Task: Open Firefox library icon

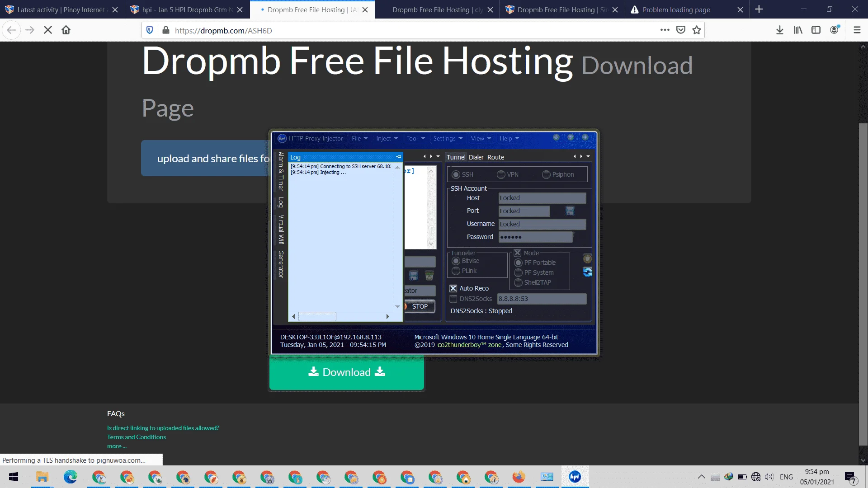Action: (x=798, y=30)
